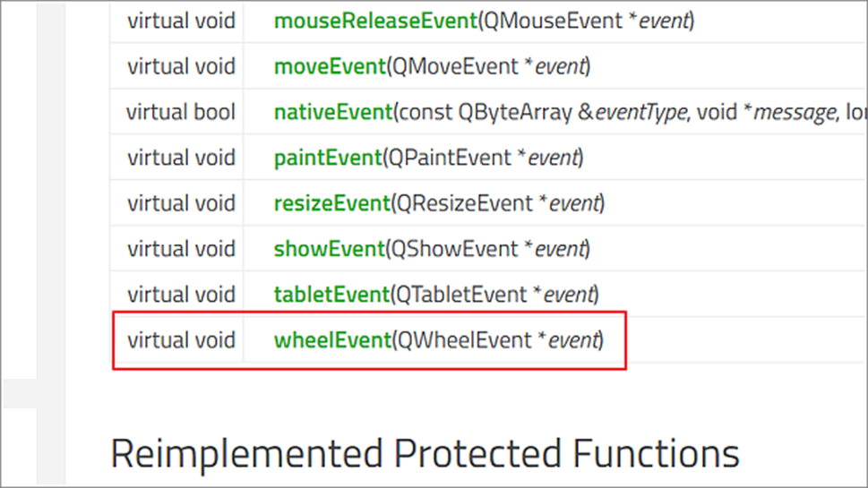This screenshot has width=868, height=488.
Task: Click QShowEvent parameter text
Action: tap(454, 249)
